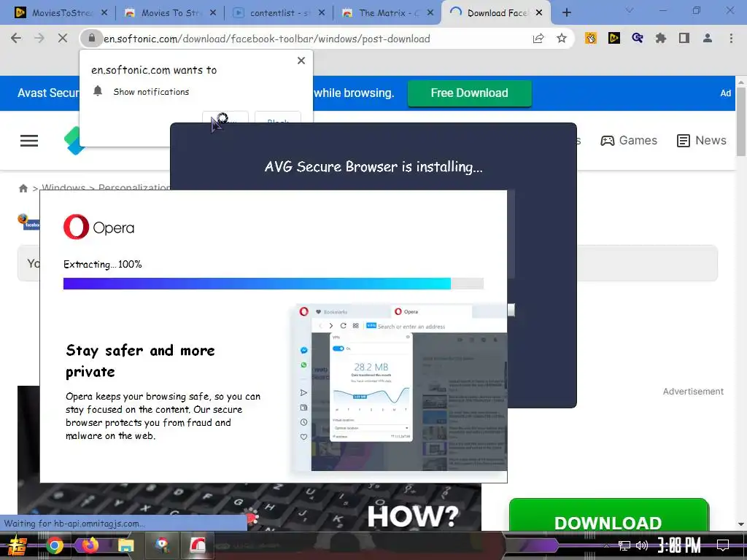Click the Advertisement label
The width and height of the screenshot is (747, 560).
tap(693, 392)
